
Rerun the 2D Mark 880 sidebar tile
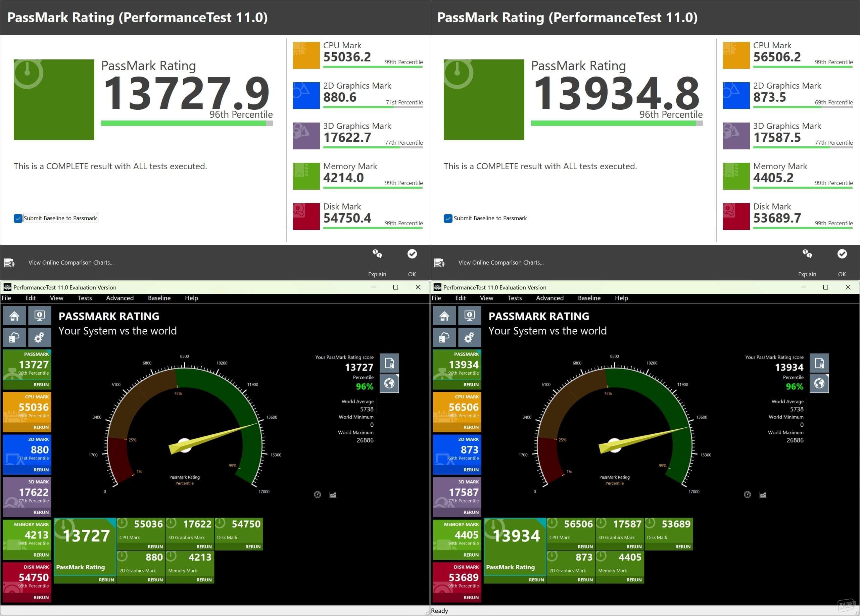(41, 470)
